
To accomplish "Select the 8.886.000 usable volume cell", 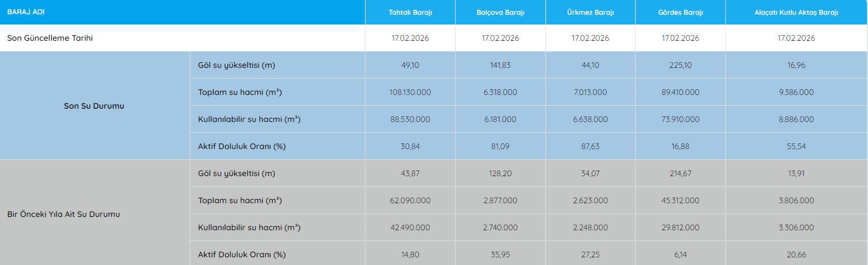I will pos(796,119).
